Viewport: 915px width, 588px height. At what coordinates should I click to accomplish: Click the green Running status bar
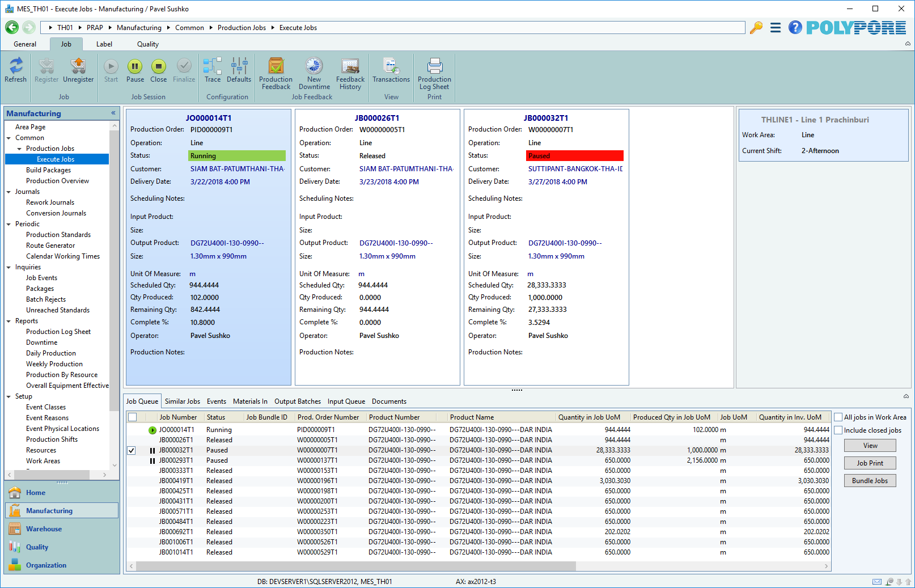coord(237,156)
